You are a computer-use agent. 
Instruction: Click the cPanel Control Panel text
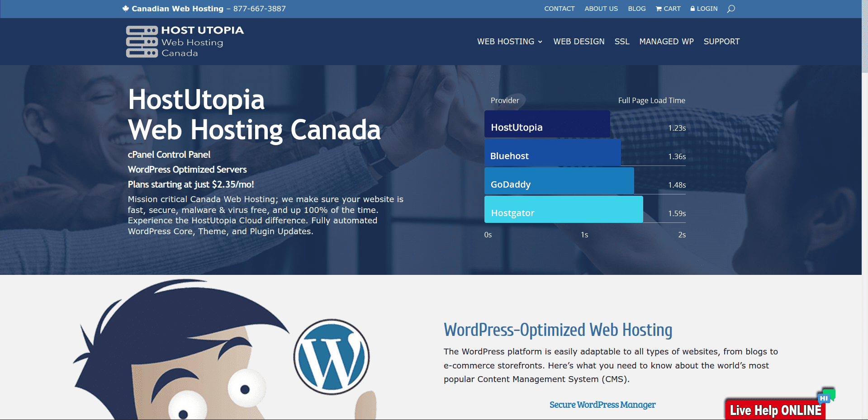coord(169,155)
